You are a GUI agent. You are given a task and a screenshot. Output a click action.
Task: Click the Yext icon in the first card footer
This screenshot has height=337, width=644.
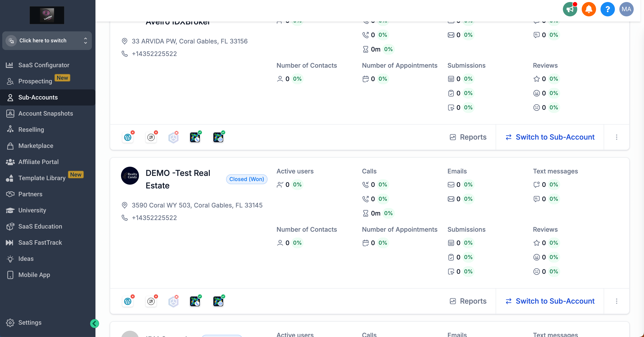point(151,137)
